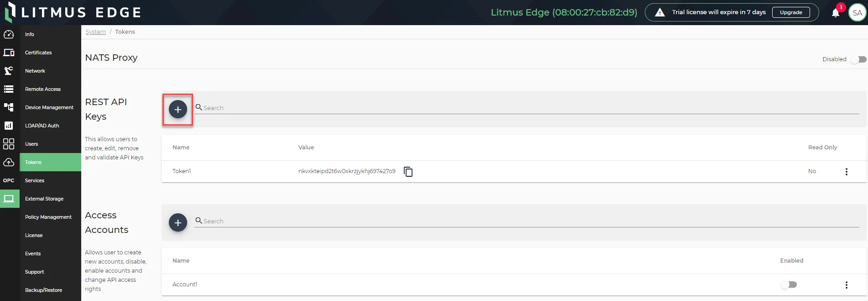Click the analytics bar chart sidebar icon
Viewport: 868px width, 301px height.
click(9, 126)
